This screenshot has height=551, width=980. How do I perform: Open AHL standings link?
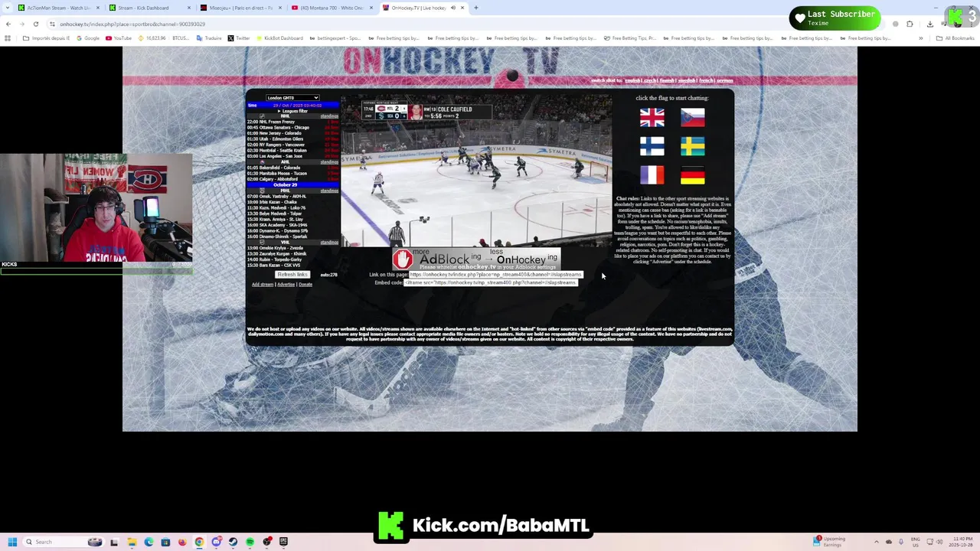click(x=329, y=162)
